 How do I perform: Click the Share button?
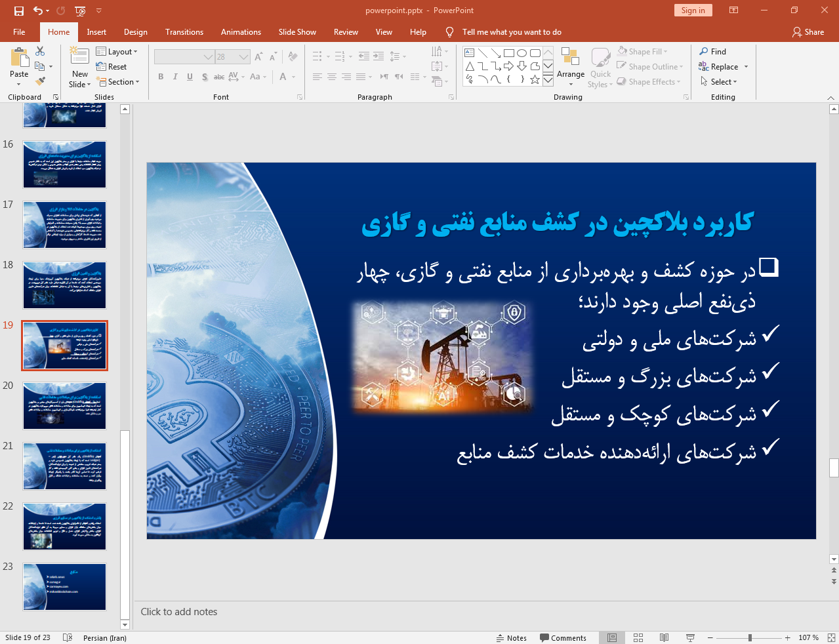808,32
